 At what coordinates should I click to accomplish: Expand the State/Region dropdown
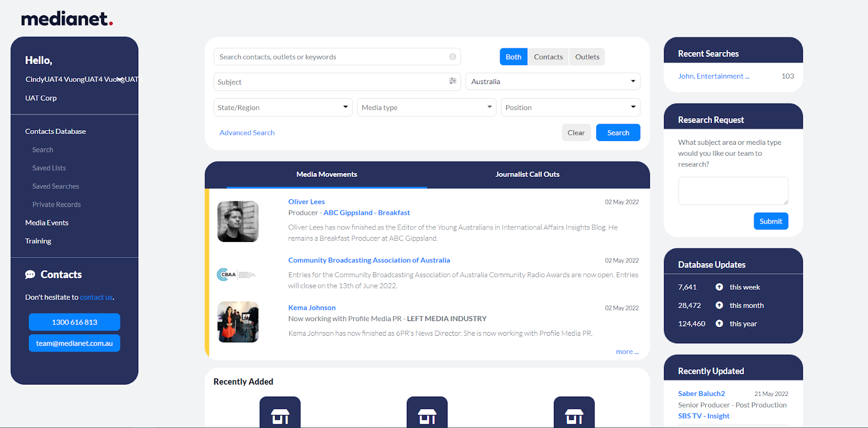(x=283, y=107)
